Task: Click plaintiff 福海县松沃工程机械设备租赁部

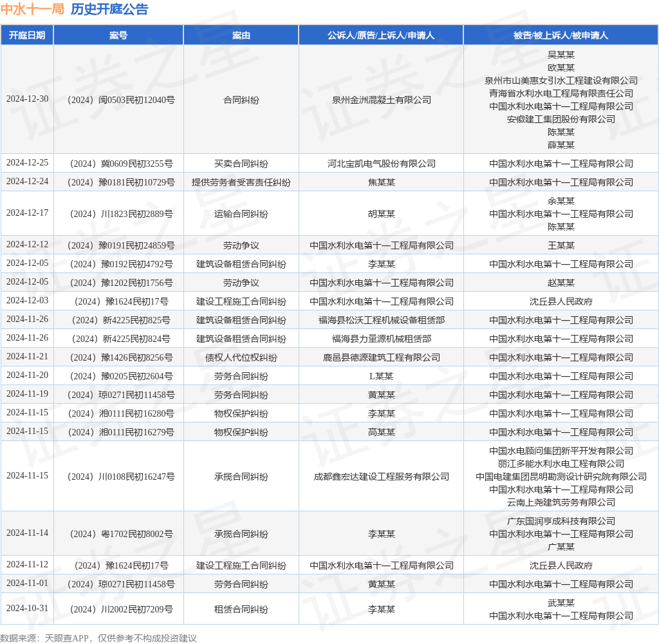Action: pyautogui.click(x=382, y=321)
